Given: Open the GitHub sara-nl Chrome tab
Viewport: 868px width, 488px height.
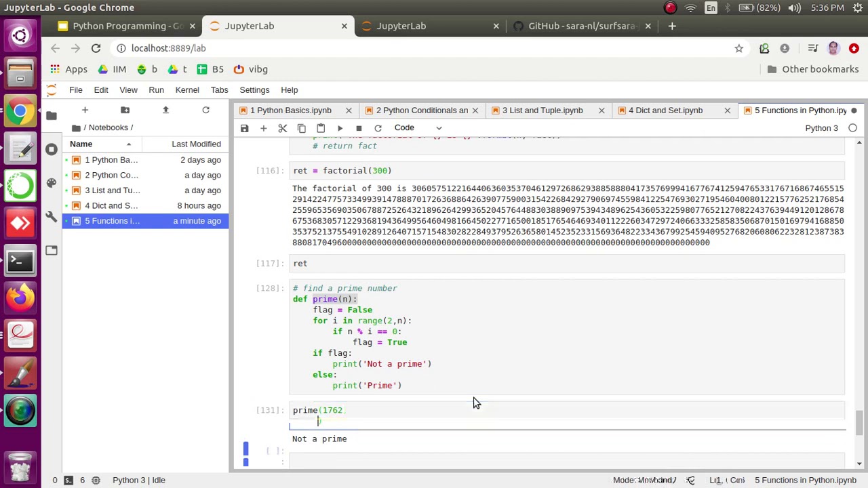Looking at the screenshot, I should 582,26.
